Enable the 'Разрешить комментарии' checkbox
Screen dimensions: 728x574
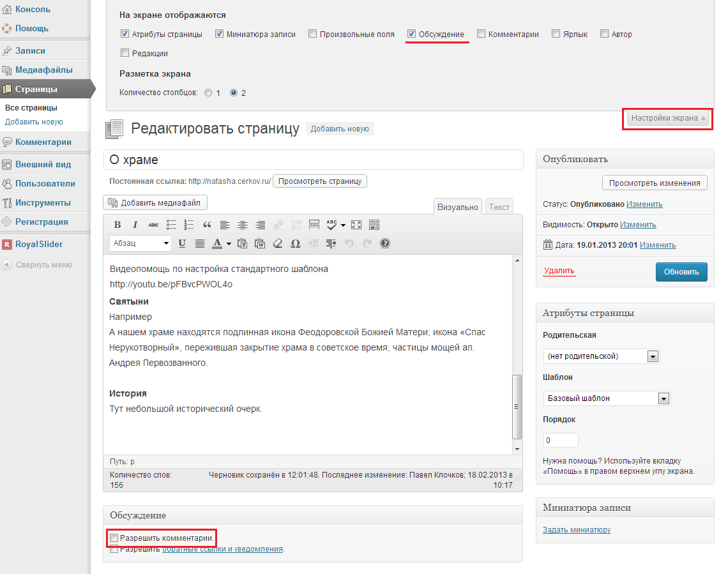114,538
